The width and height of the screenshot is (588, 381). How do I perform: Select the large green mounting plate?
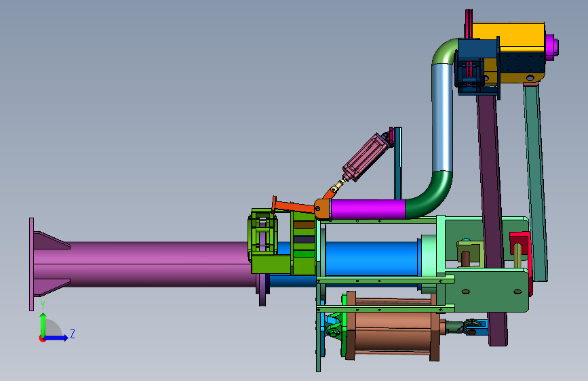coord(488,289)
